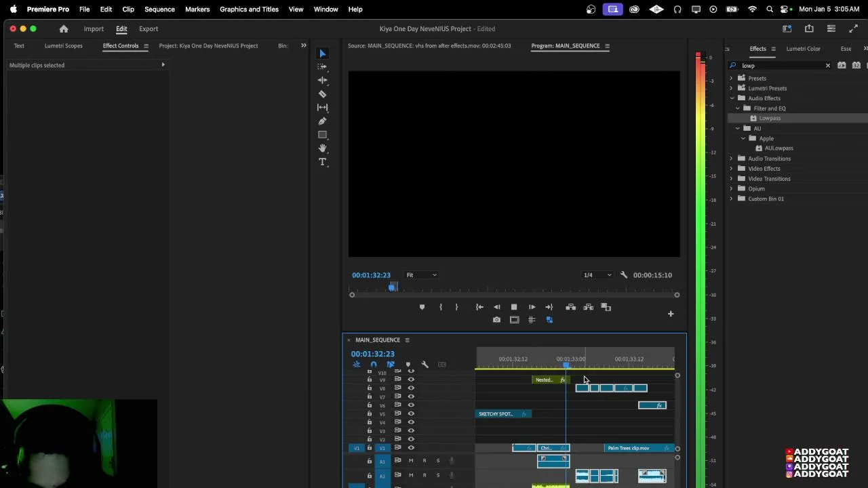Viewport: 868px width, 488px height.
Task: Select the Razor tool
Action: (323, 94)
